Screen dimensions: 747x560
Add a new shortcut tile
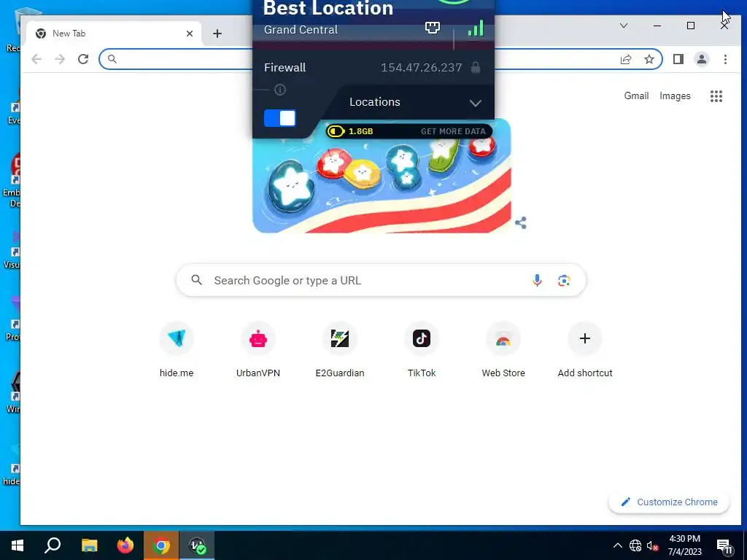(585, 351)
